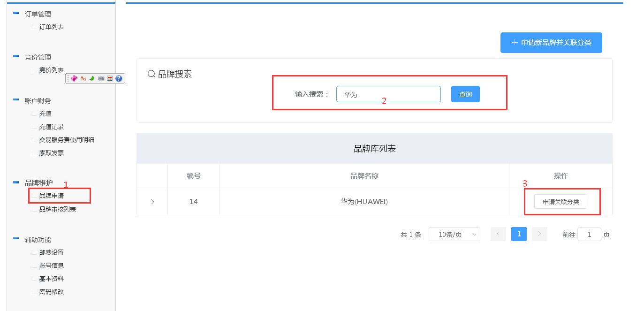Open the soft keyboard icon in the IME toolbar
644x311 pixels.
101,78
